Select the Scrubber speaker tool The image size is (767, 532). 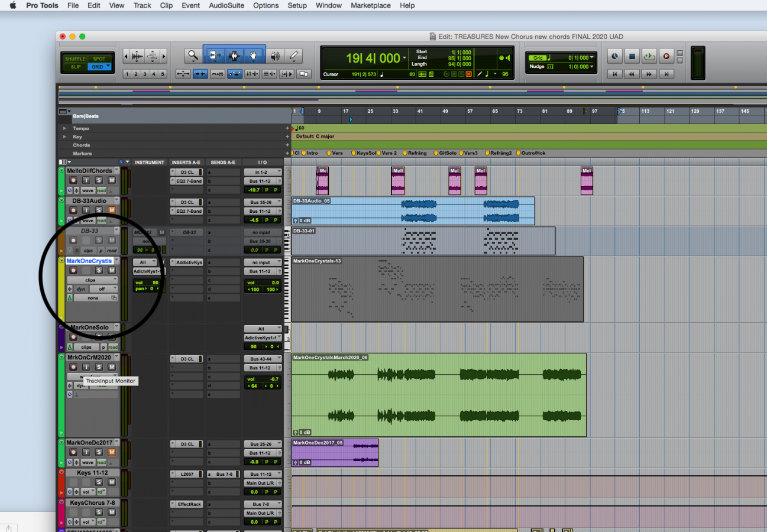(274, 56)
